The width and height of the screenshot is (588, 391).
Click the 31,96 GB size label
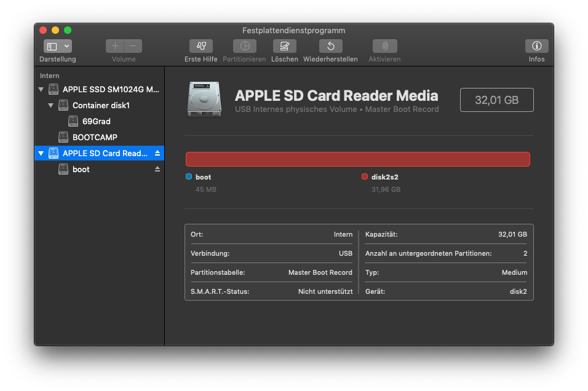pyautogui.click(x=386, y=189)
